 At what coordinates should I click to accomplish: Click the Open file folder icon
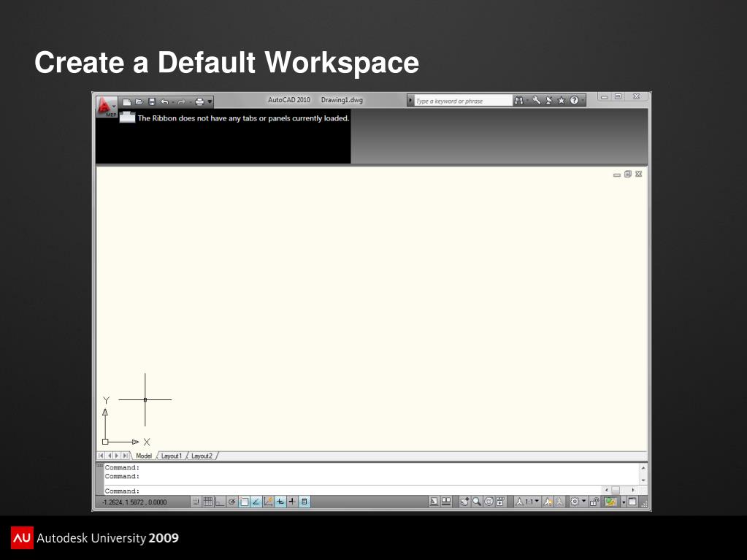tap(139, 101)
